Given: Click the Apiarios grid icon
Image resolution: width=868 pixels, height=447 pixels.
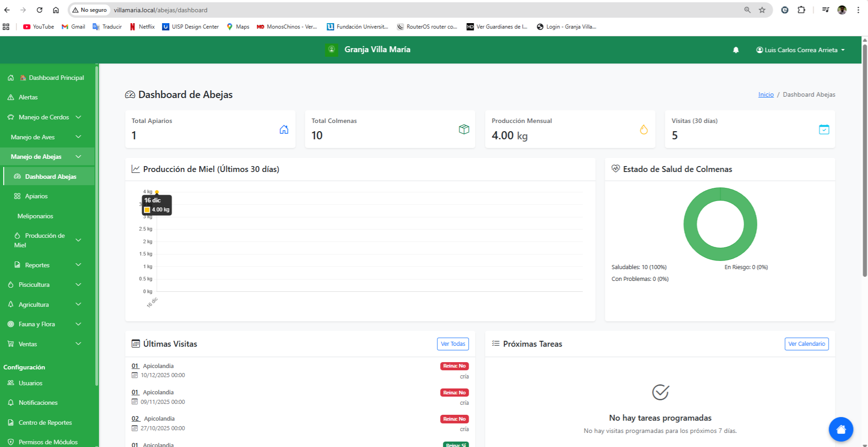Looking at the screenshot, I should [x=17, y=196].
